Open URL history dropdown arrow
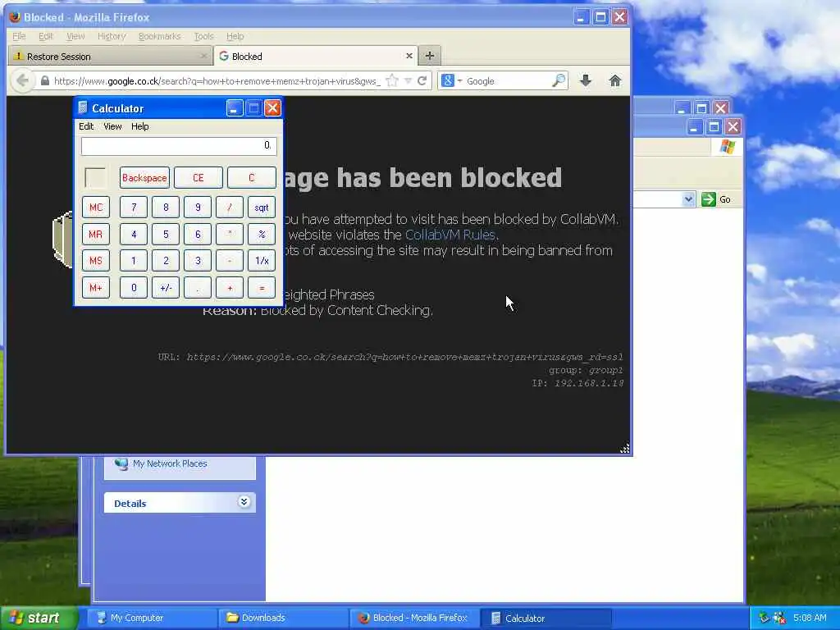This screenshot has height=630, width=840. click(408, 81)
